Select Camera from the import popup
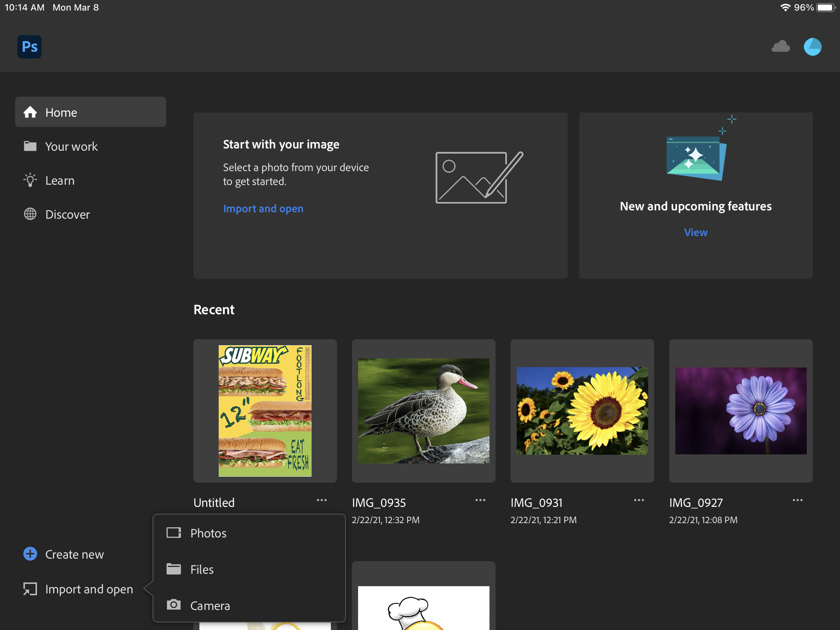The image size is (840, 630). (x=210, y=605)
